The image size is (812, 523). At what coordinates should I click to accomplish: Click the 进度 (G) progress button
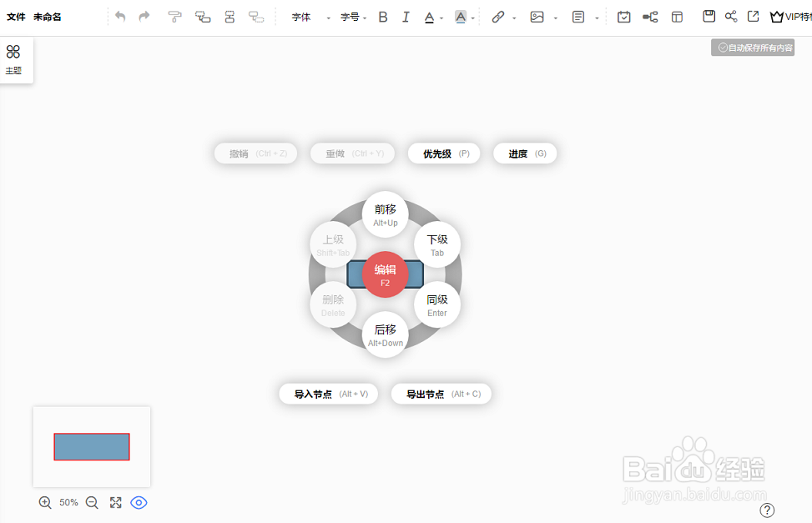[525, 153]
